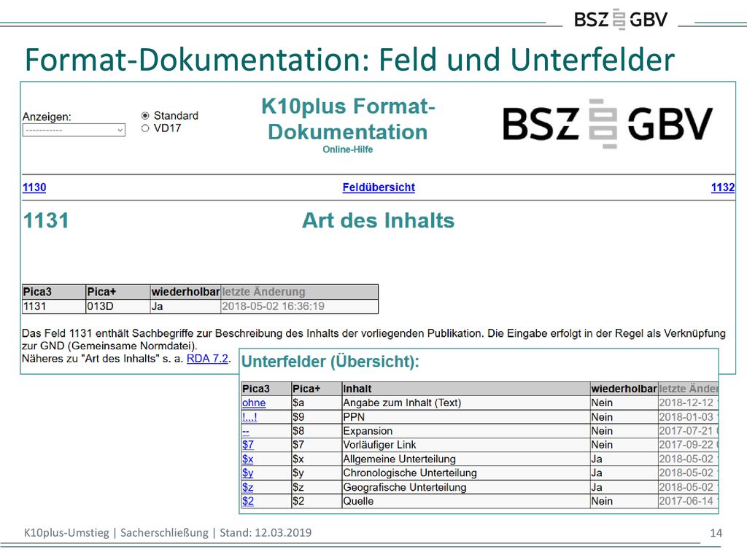Click the small BSZ GBV header logo

pyautogui.click(x=621, y=20)
